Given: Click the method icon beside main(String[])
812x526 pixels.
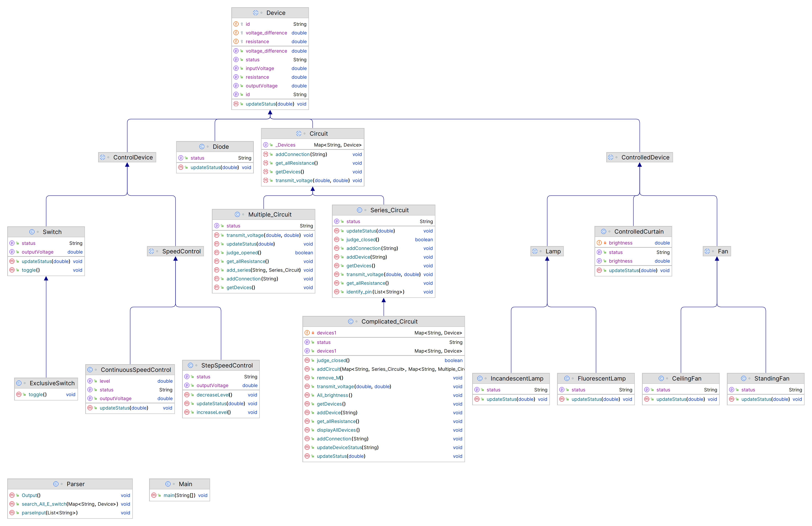Looking at the screenshot, I should tap(154, 495).
